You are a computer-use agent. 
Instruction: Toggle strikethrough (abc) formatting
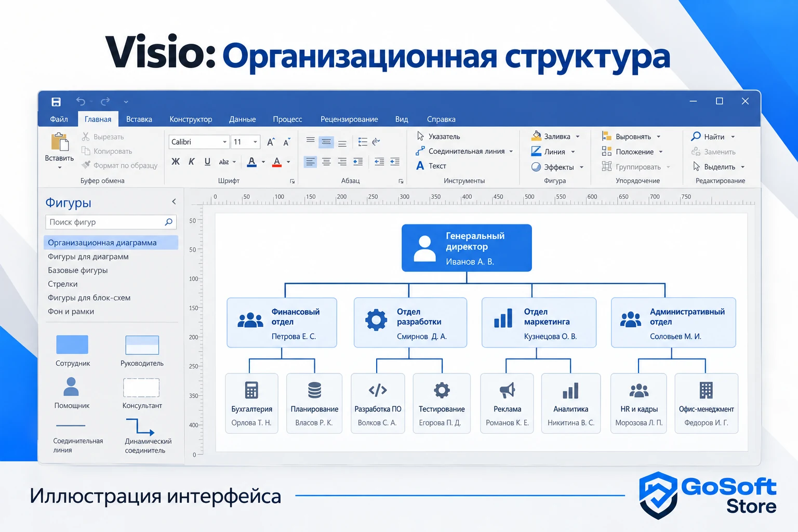(x=224, y=162)
